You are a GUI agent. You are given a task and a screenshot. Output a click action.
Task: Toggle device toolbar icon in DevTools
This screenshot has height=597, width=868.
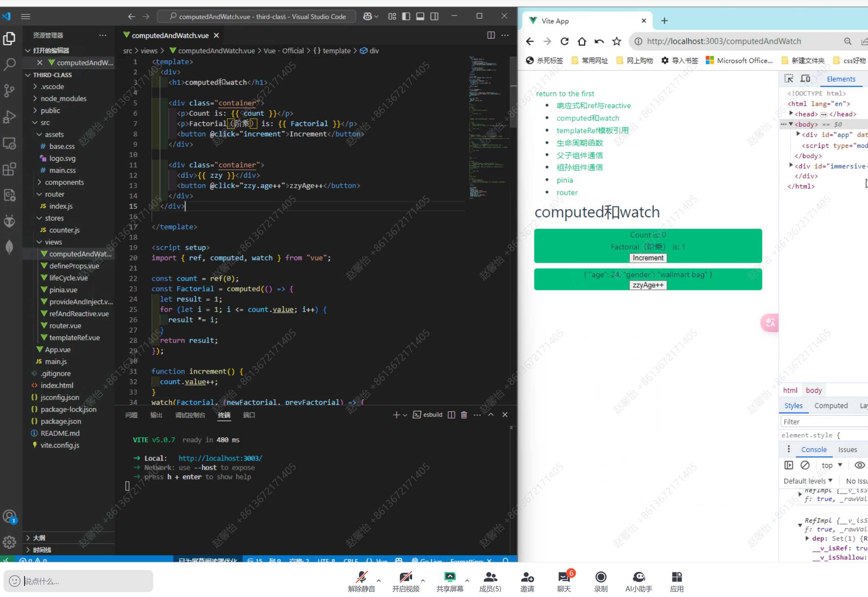(x=805, y=79)
